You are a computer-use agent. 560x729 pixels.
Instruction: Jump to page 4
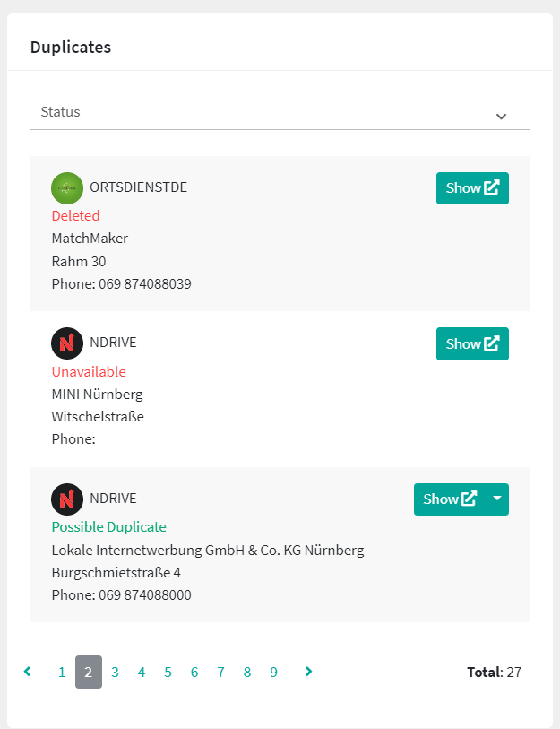point(142,673)
